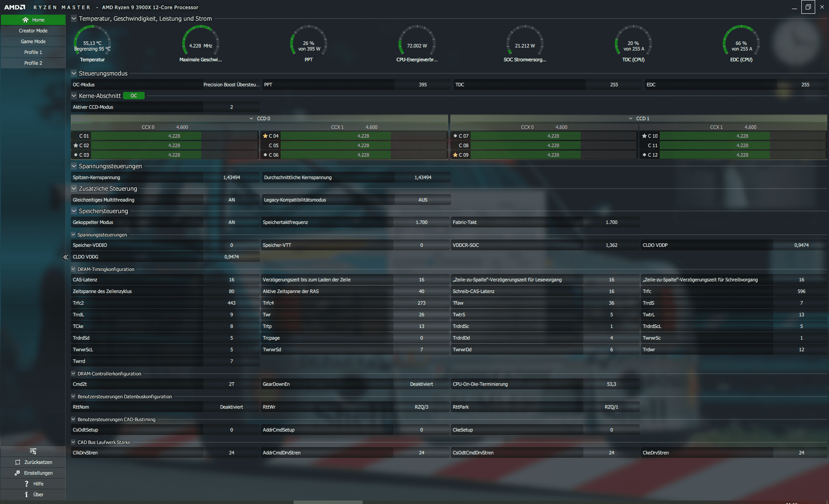Collapse the CAD Bus Laufwerk Stärke section
829x504 pixels.
pyautogui.click(x=73, y=442)
